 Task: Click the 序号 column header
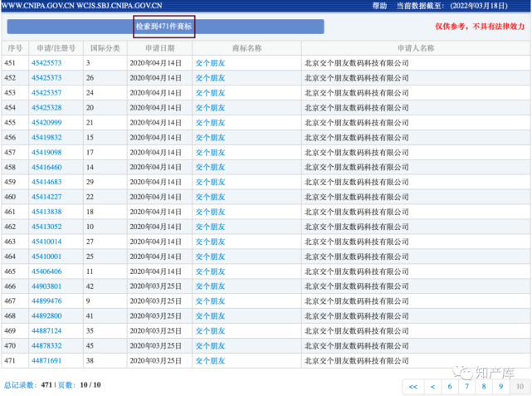coord(15,48)
